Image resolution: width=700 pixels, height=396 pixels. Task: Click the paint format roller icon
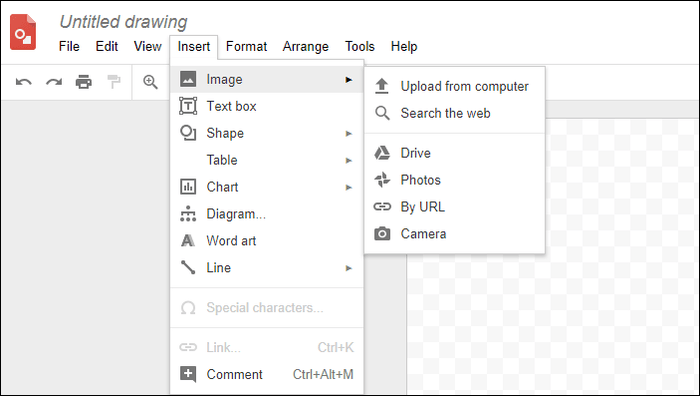pos(114,82)
